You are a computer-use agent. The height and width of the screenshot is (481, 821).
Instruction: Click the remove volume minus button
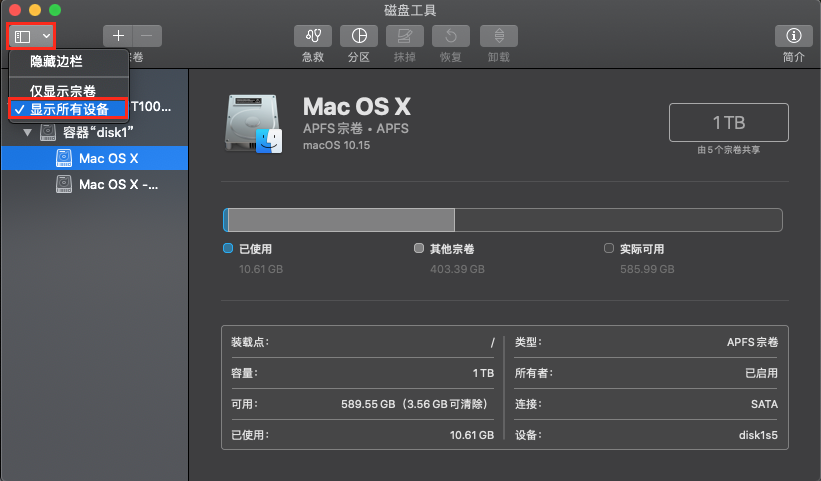[147, 35]
